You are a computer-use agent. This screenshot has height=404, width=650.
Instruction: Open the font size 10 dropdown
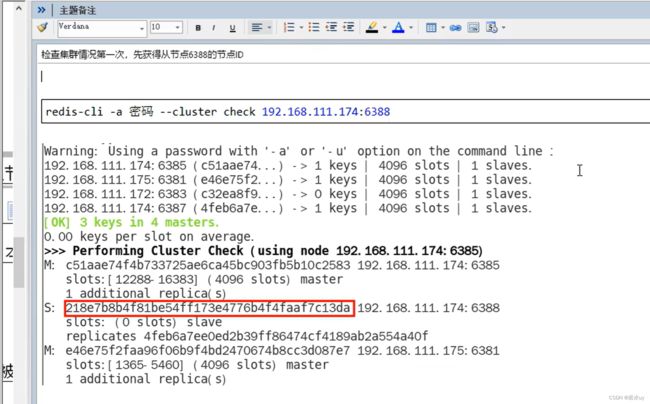pos(177,28)
